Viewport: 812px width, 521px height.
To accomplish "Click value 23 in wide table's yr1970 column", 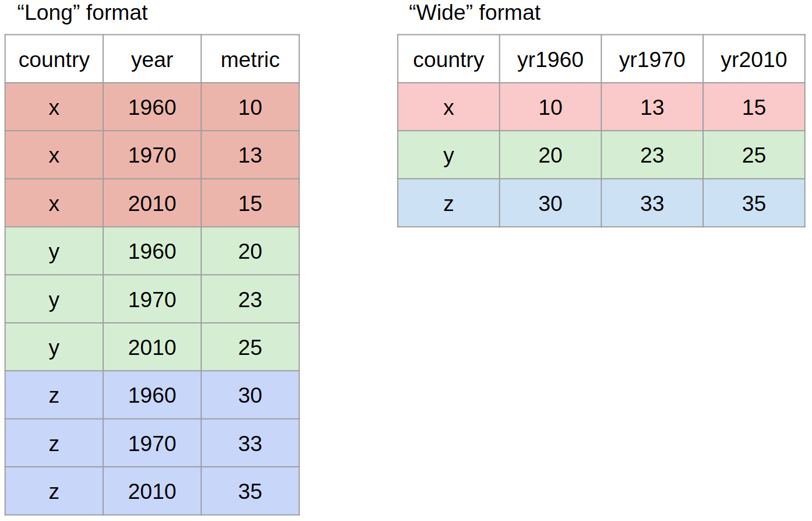I will coord(652,156).
